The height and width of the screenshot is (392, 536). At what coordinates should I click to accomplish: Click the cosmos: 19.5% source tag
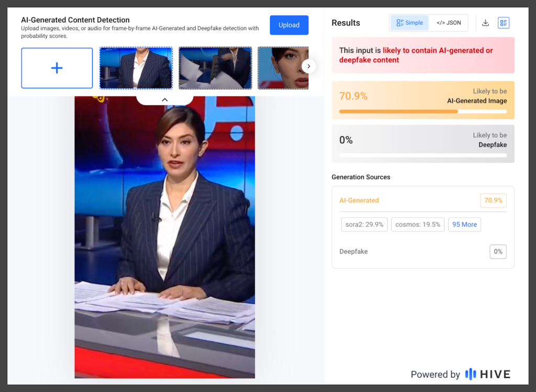pyautogui.click(x=418, y=225)
